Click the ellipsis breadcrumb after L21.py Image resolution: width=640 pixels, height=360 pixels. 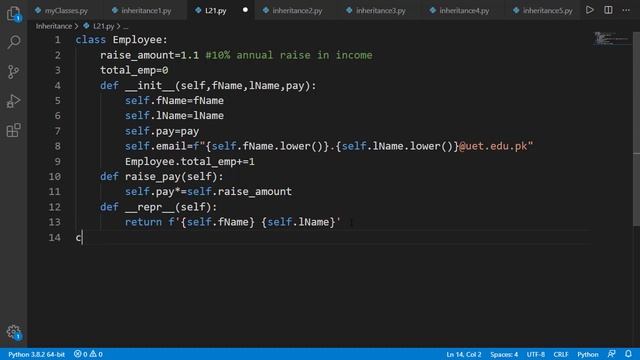coord(125,27)
